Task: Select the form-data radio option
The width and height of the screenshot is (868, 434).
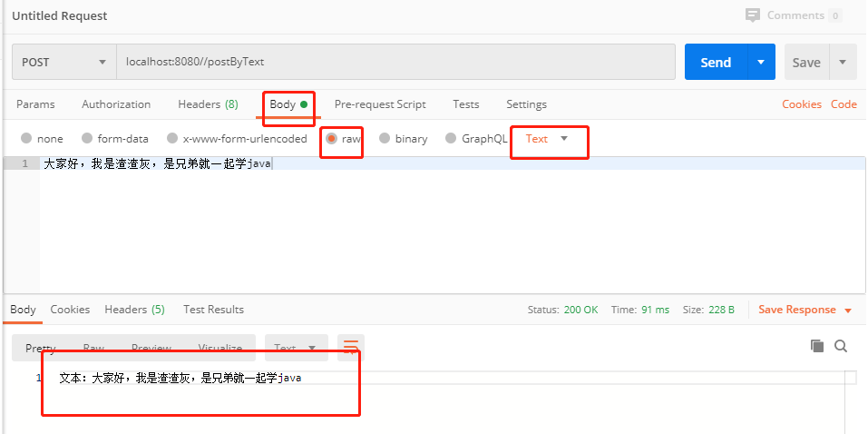Action: click(x=87, y=138)
